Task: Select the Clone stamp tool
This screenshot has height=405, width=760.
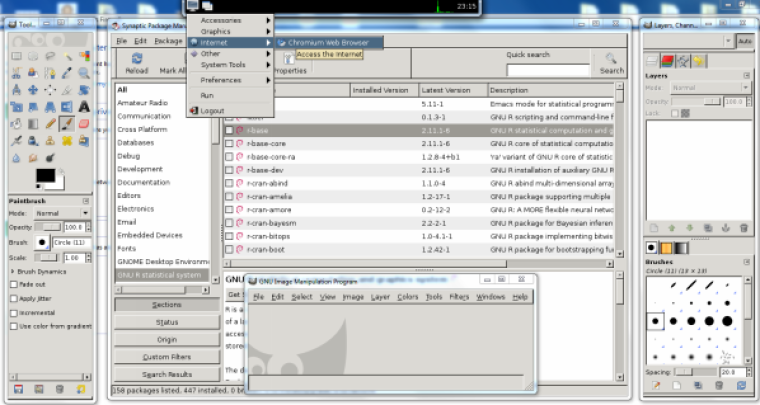Action: (x=50, y=140)
